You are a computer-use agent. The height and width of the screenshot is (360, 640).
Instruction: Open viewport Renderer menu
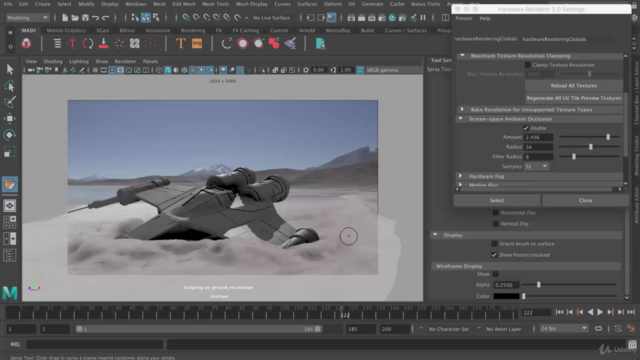point(125,61)
